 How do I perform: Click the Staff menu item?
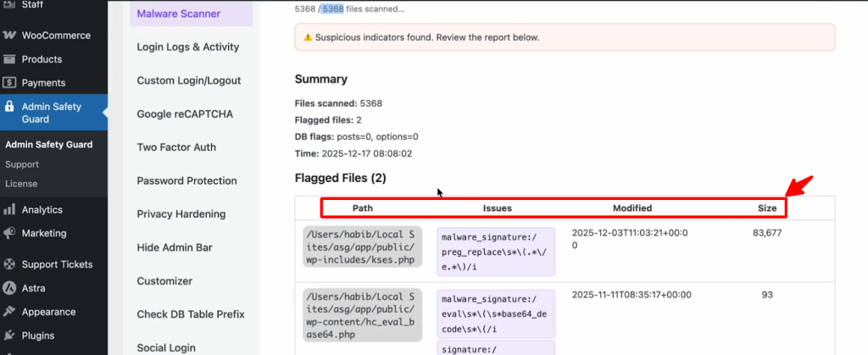point(35,5)
